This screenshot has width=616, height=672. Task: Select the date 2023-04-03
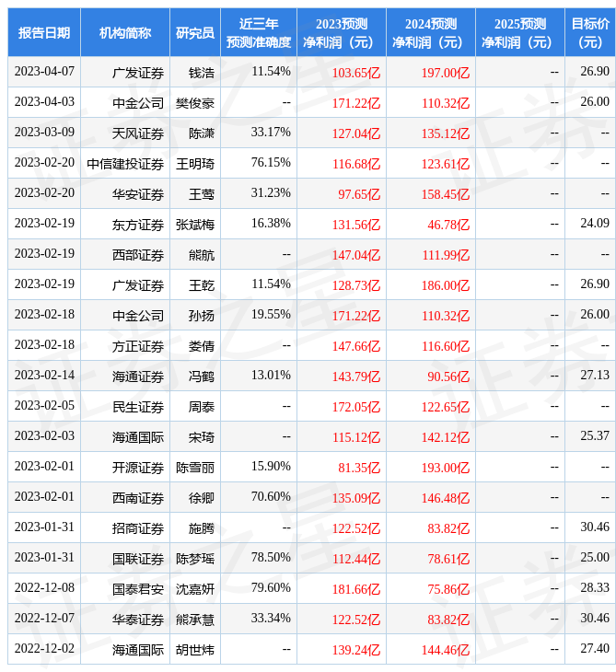[44, 102]
